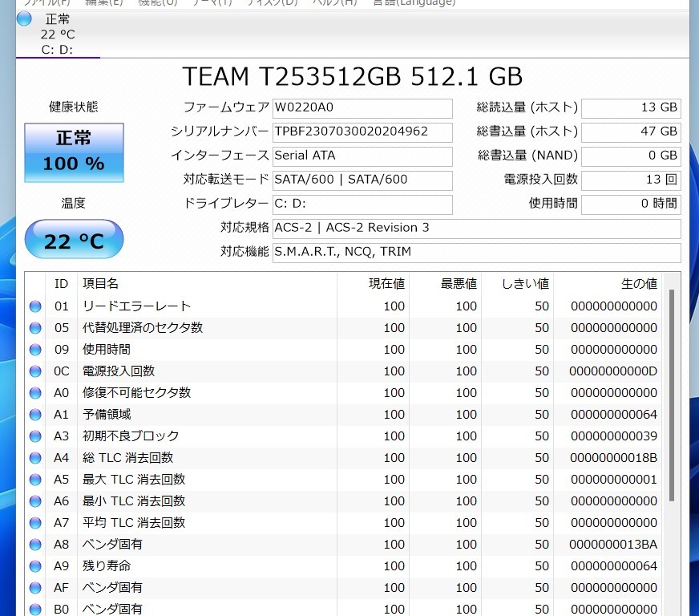The width and height of the screenshot is (699, 616).
Task: Click the シリアルナンバー field
Action: [x=362, y=132]
